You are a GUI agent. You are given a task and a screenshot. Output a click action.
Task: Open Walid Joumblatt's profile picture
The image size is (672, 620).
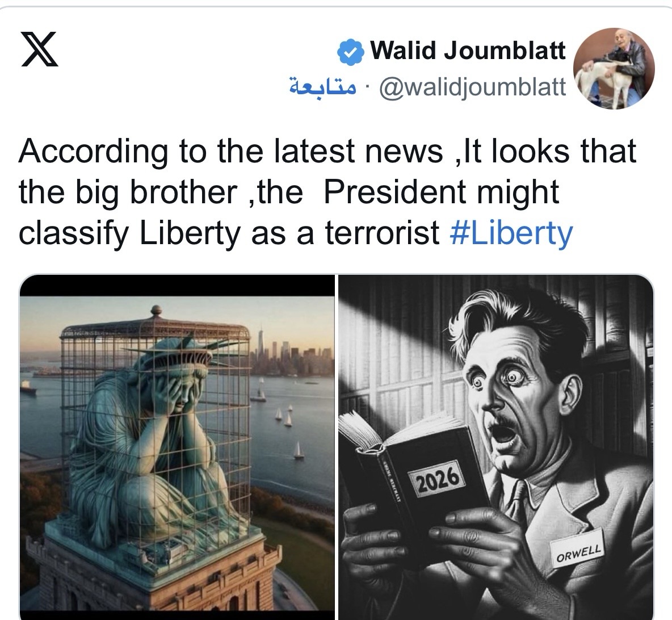coord(614,69)
